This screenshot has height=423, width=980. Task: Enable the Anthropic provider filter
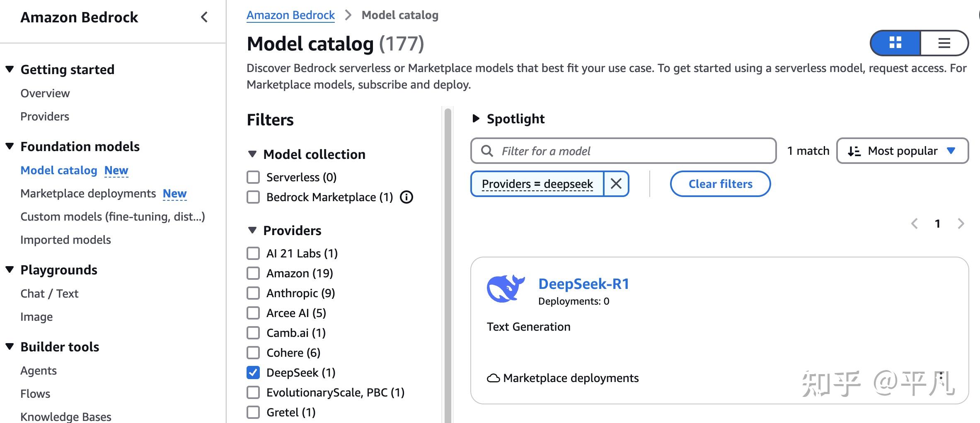(253, 293)
